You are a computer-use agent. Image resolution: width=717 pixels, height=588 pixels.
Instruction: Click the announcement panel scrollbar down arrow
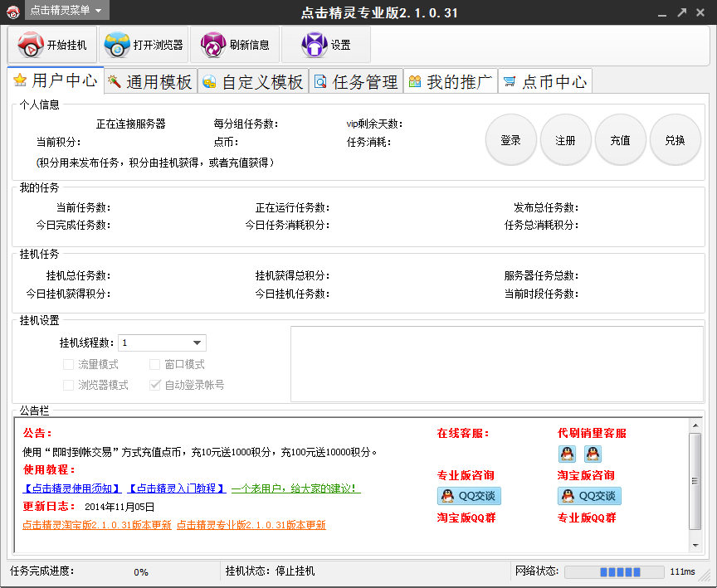pos(695,544)
